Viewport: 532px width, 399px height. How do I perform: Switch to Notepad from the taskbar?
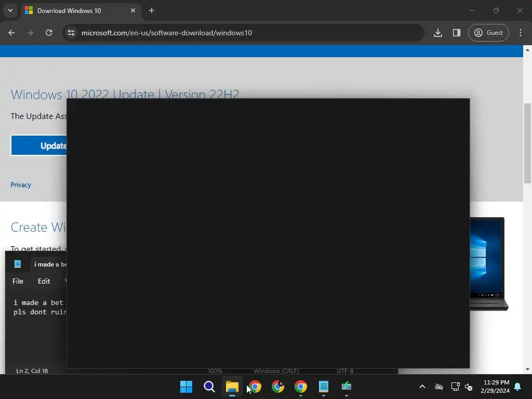[324, 387]
